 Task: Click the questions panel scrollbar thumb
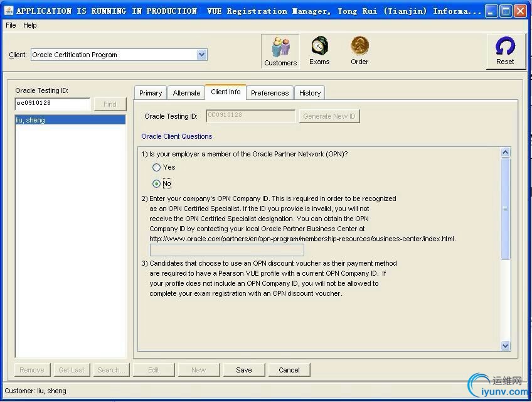pos(505,209)
